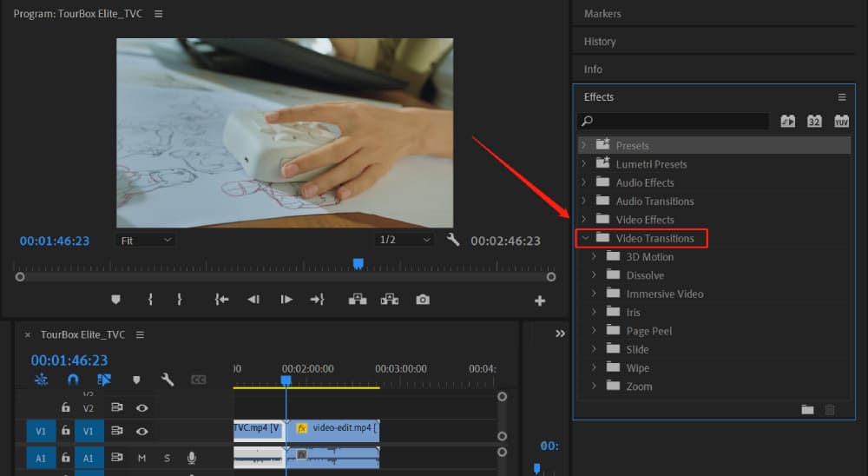This screenshot has height=476, width=868.
Task: Click the Accelerated Effects filter icon
Action: [787, 122]
